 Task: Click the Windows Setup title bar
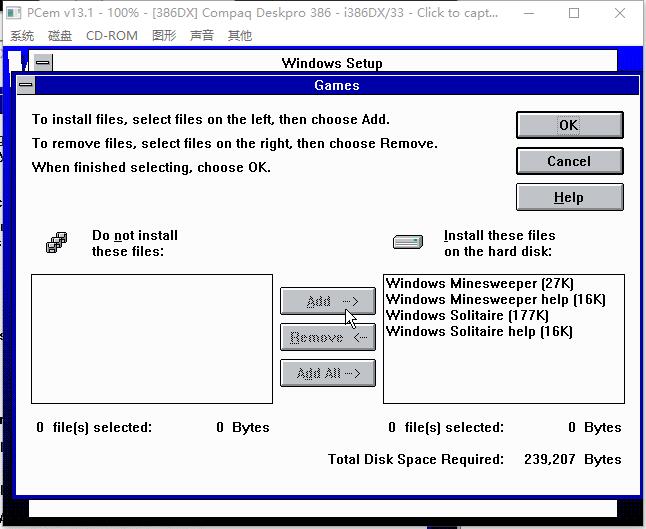pos(332,63)
